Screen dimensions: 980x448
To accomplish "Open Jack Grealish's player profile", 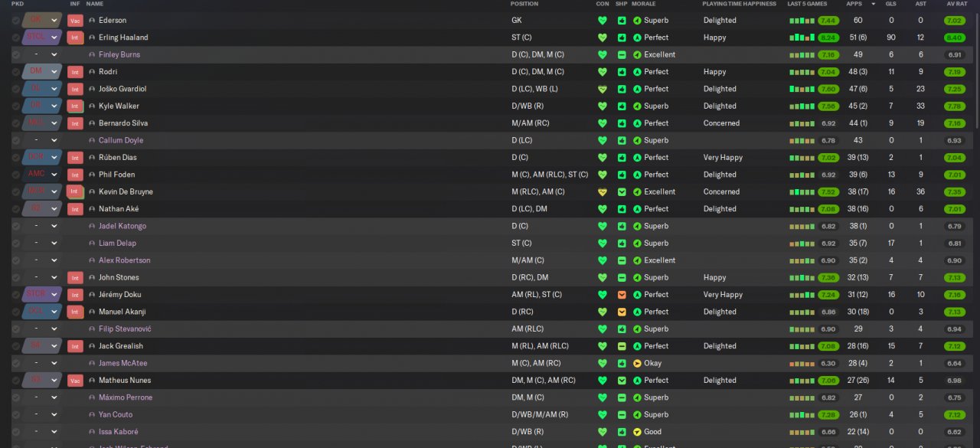I will point(121,346).
